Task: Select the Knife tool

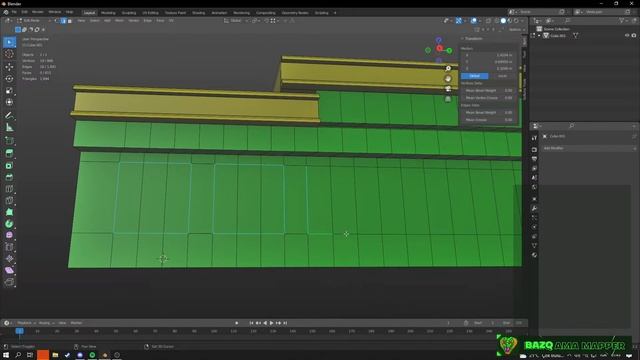Action: click(x=9, y=200)
